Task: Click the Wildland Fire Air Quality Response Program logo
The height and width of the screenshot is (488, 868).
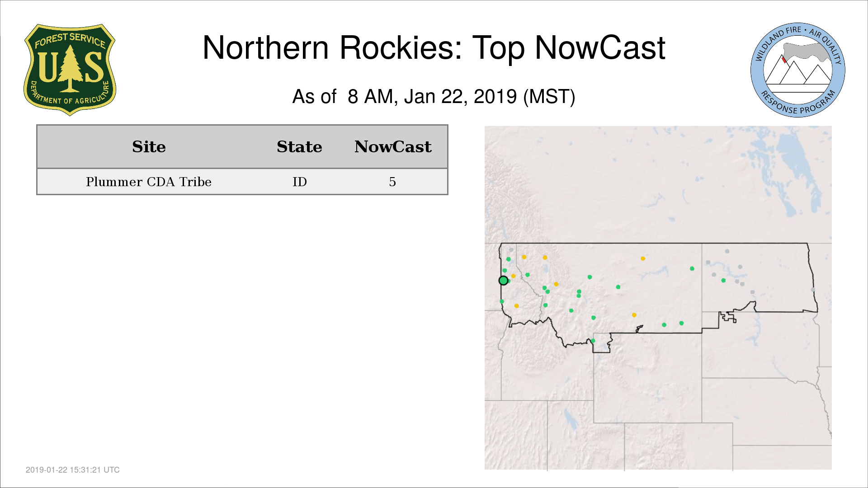Action: 797,70
